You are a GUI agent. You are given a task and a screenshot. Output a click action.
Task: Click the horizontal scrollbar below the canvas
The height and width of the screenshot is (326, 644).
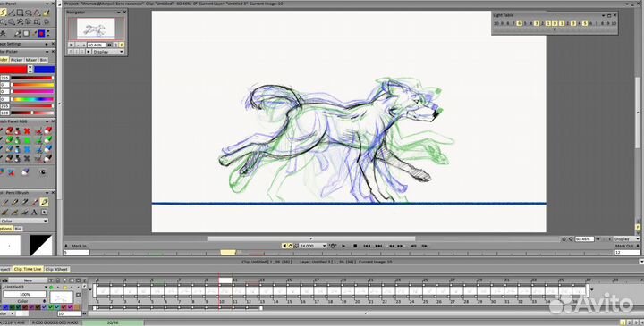(311, 238)
